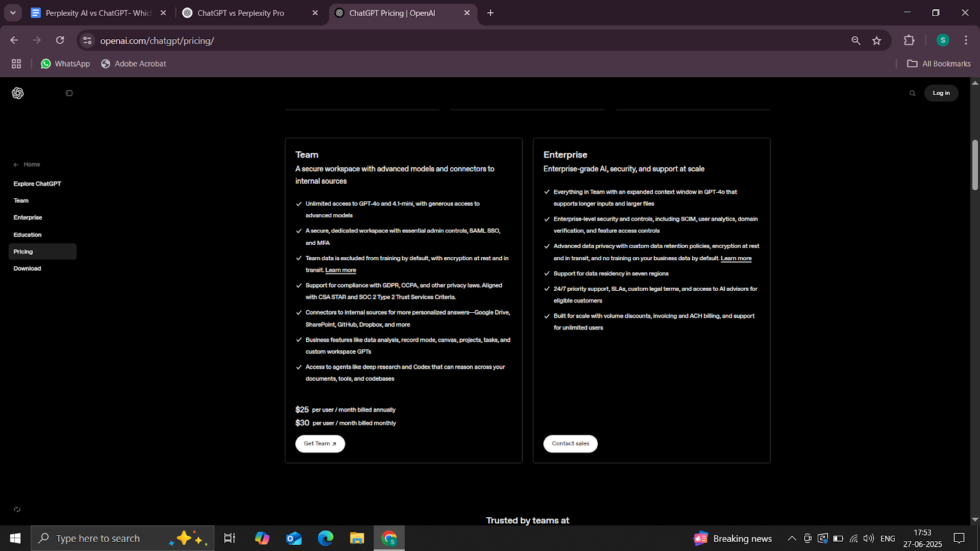Viewport: 980px width, 551px height.
Task: Open volume control in system tray
Action: click(869, 538)
